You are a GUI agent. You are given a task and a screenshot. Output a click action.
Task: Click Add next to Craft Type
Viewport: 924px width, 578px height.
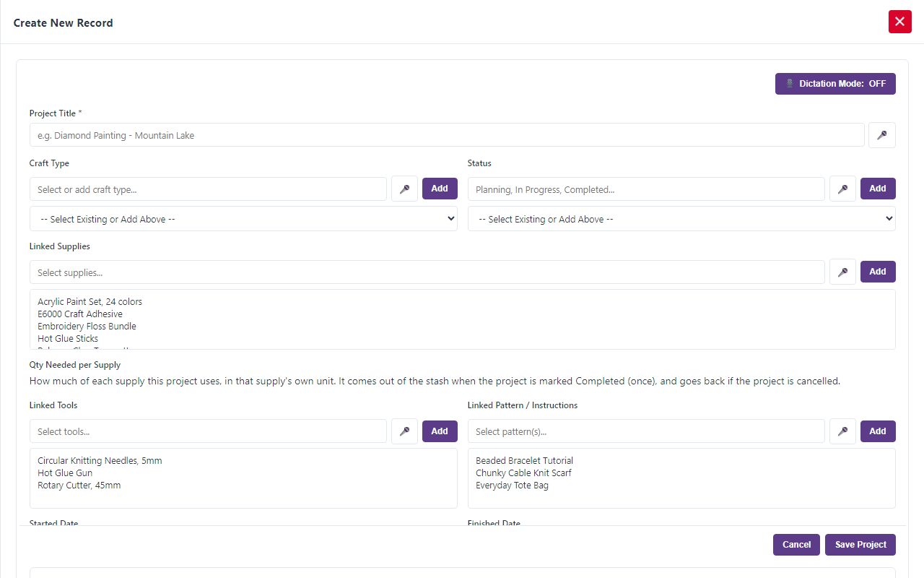tap(440, 189)
